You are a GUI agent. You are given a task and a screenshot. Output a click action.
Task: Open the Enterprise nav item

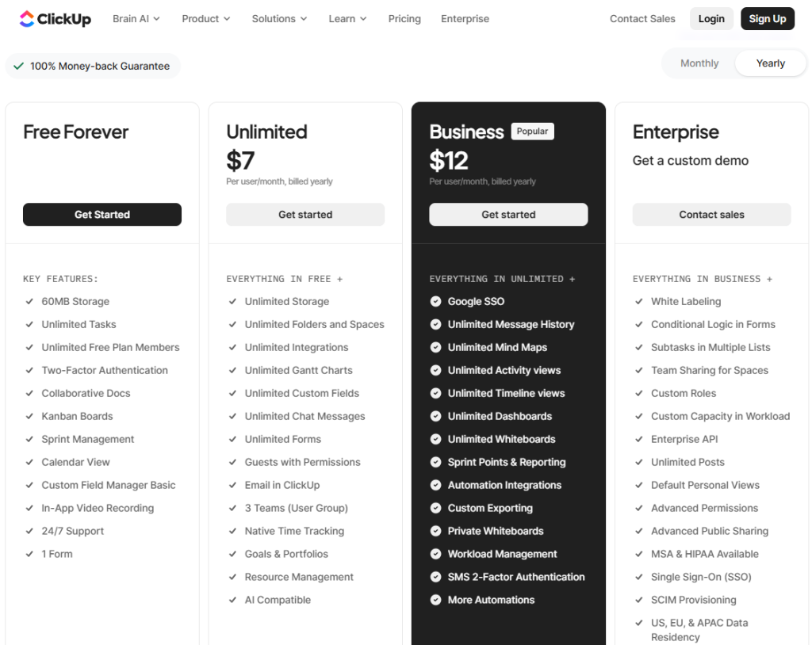(465, 18)
